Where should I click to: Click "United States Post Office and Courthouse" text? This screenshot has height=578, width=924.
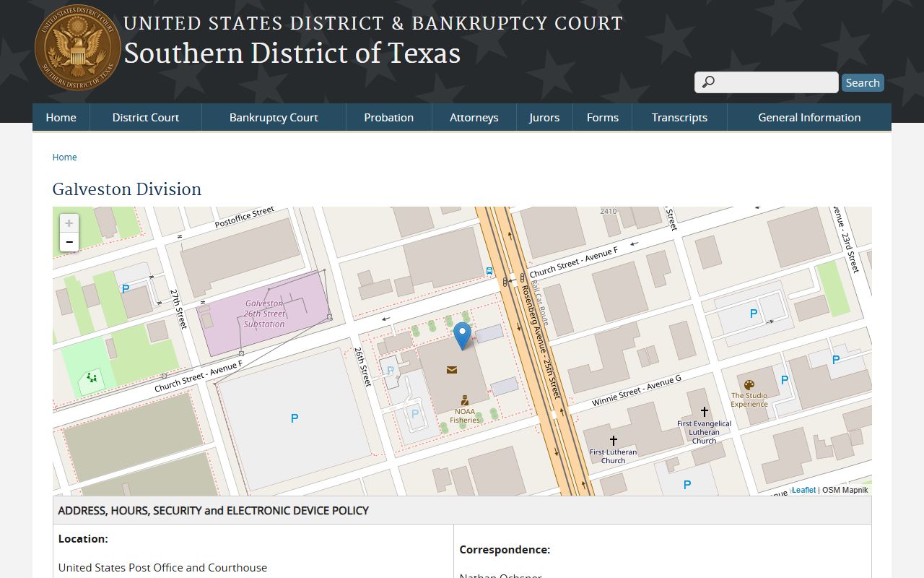162,568
